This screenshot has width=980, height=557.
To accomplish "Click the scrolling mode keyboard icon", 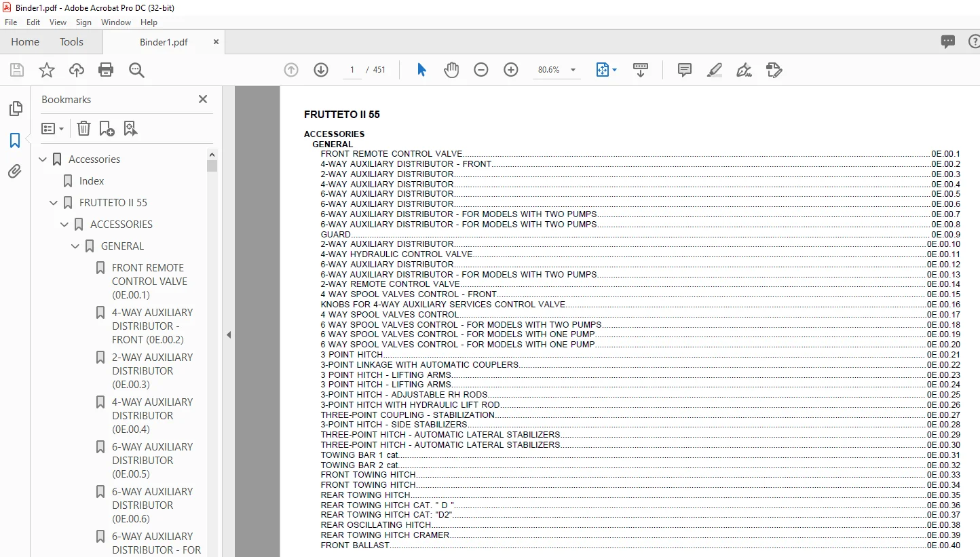I will (x=641, y=70).
